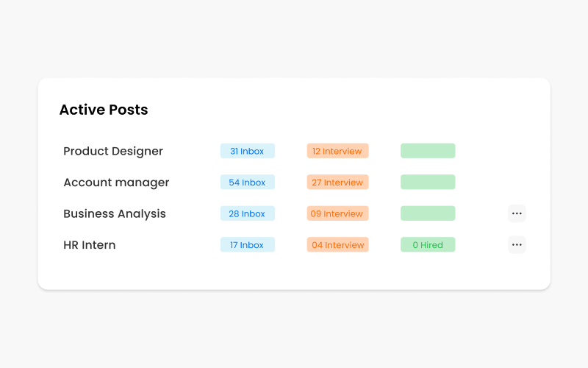The image size is (588, 368).
Task: Open the Product Designer post
Action: click(113, 151)
